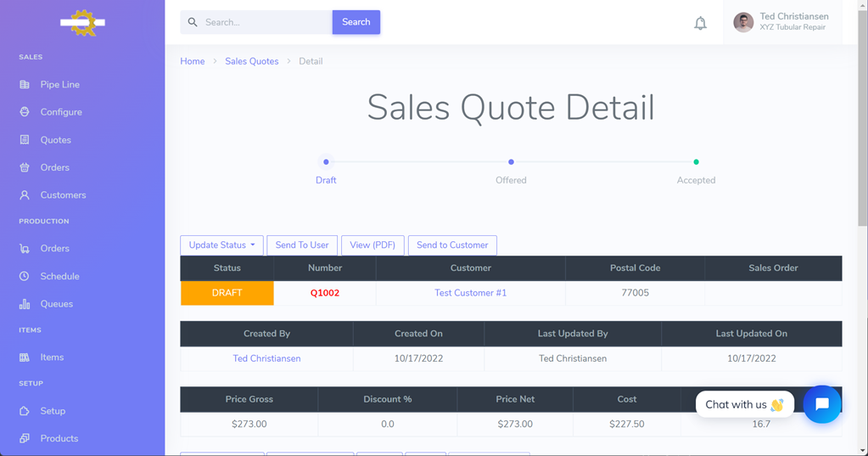
Task: Open Queues via bar chart icon
Action: pos(25,304)
